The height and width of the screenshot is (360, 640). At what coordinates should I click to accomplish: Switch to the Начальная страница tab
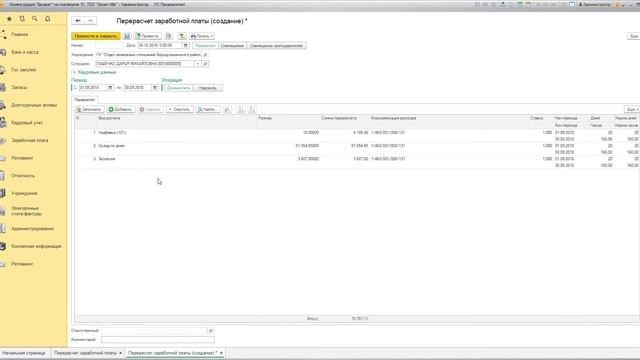[x=24, y=353]
